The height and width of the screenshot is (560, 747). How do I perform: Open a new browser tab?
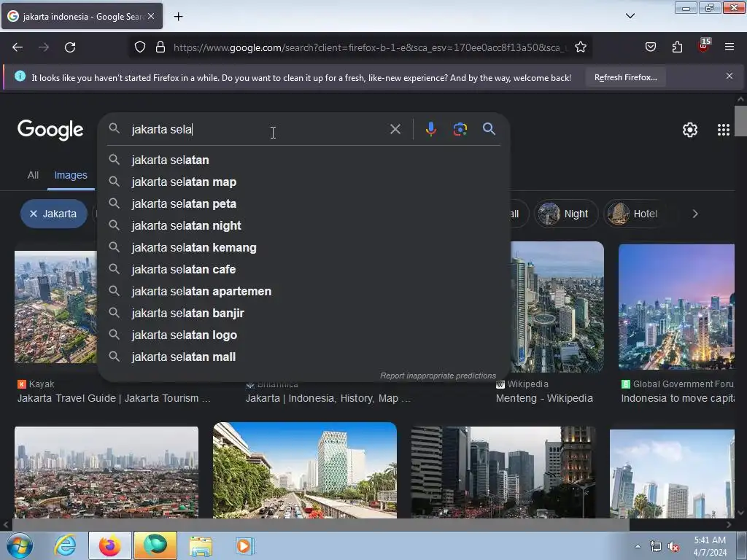coord(178,17)
